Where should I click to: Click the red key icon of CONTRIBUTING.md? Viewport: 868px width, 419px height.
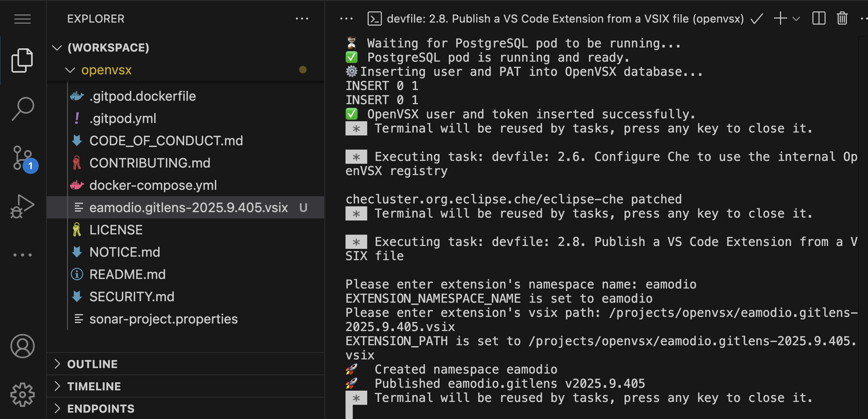[77, 163]
